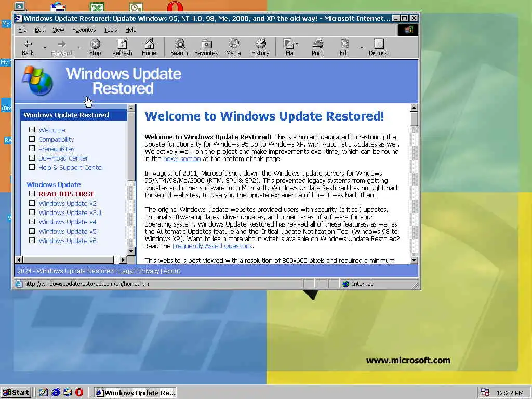Click the box beside Help & Support Center
Screen dimensions: 532x399
pyautogui.click(x=32, y=167)
